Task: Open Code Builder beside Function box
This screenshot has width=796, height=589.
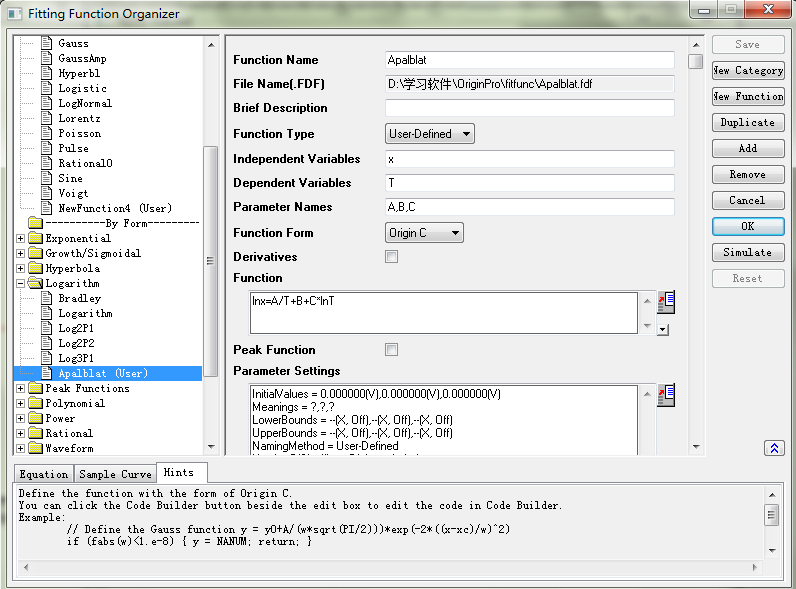Action: 666,303
